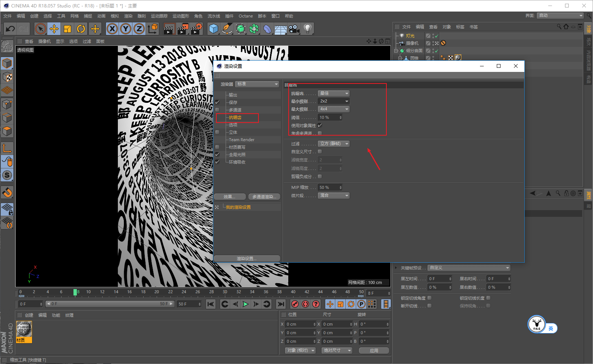The height and width of the screenshot is (364, 593).
Task: Select Team Render settings entry
Action: [242, 140]
